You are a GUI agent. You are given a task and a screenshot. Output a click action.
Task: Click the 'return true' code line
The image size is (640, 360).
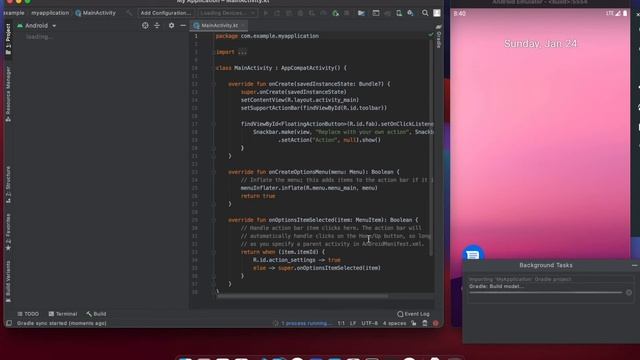click(x=258, y=196)
